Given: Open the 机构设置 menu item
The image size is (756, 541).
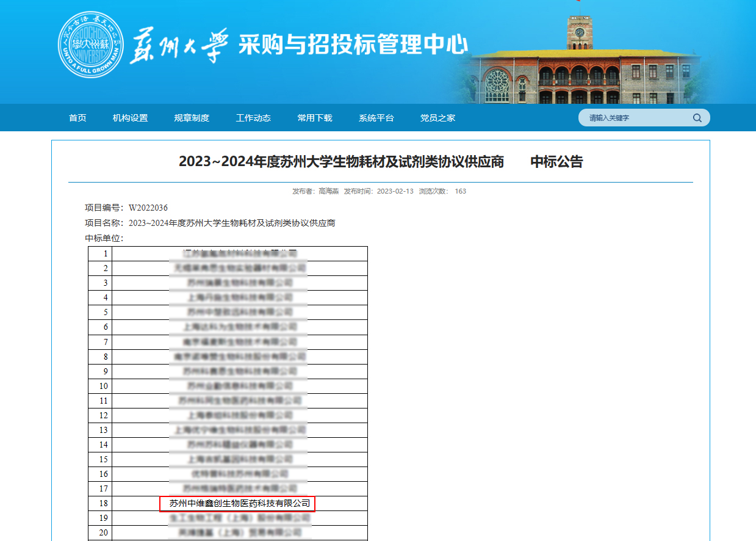Looking at the screenshot, I should (130, 118).
